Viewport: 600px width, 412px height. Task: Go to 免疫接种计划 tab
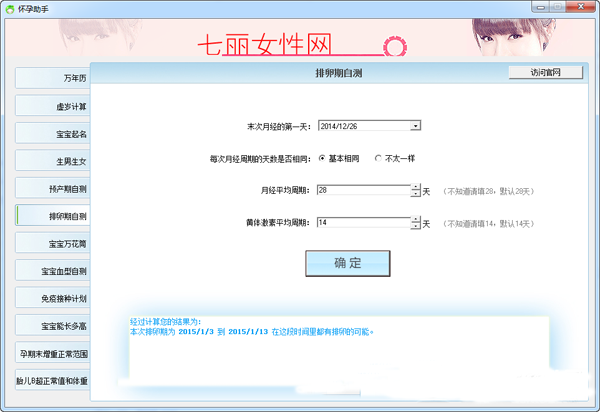[x=53, y=298]
